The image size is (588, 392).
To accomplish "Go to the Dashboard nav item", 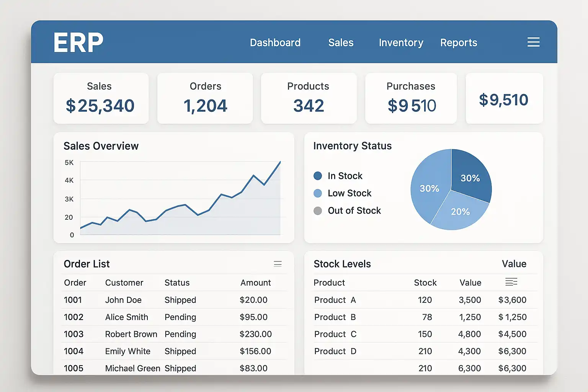I will pyautogui.click(x=275, y=42).
